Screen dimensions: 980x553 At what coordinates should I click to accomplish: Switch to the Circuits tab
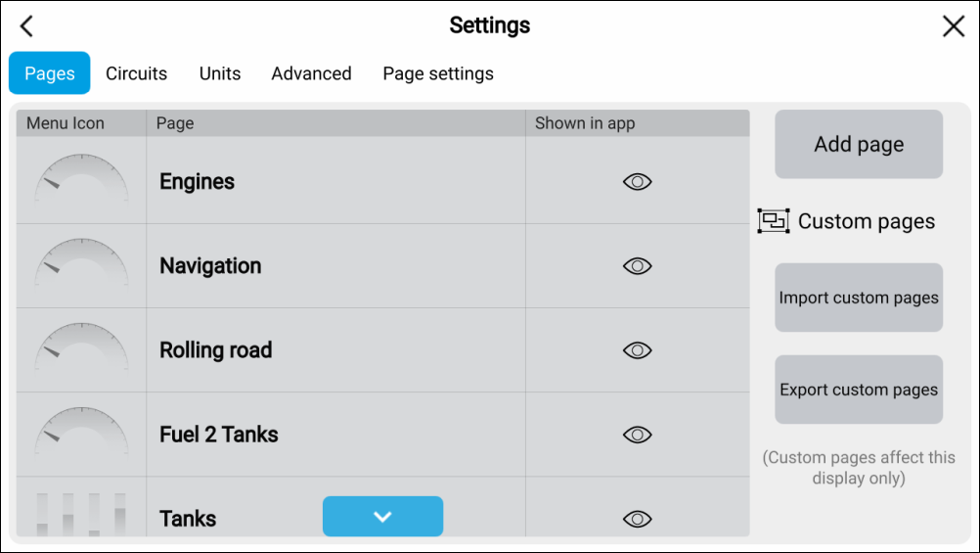(x=136, y=73)
